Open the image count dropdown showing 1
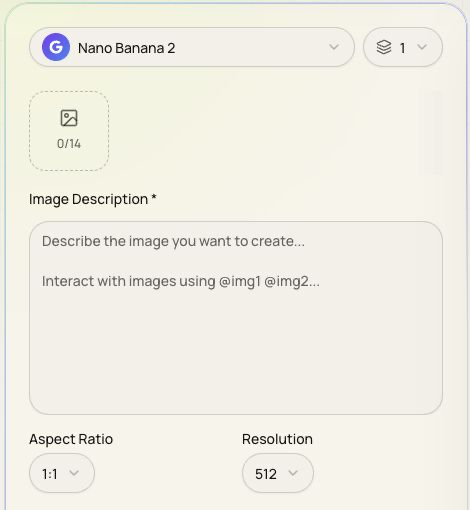 pyautogui.click(x=403, y=47)
